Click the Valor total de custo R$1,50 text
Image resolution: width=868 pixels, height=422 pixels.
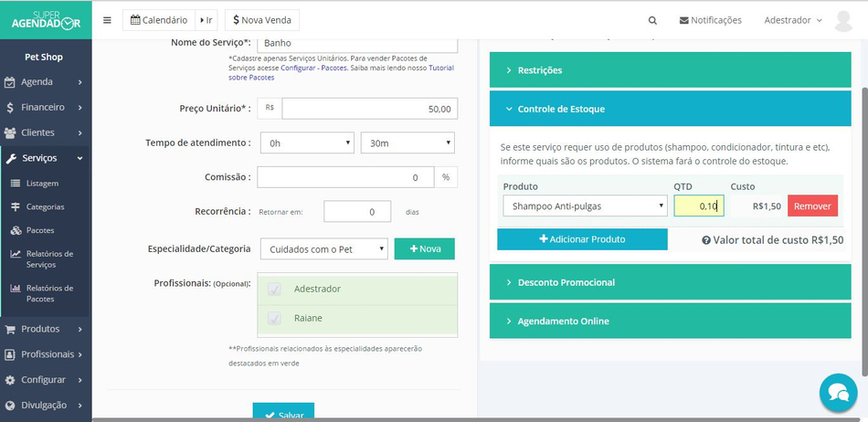point(778,240)
